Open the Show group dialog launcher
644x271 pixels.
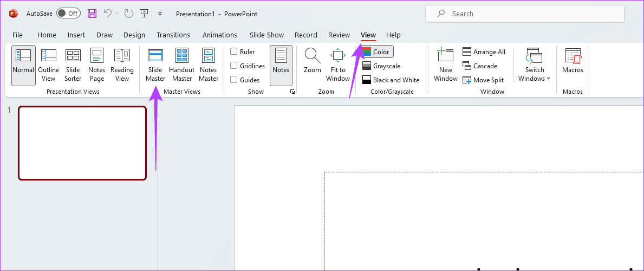[x=292, y=92]
